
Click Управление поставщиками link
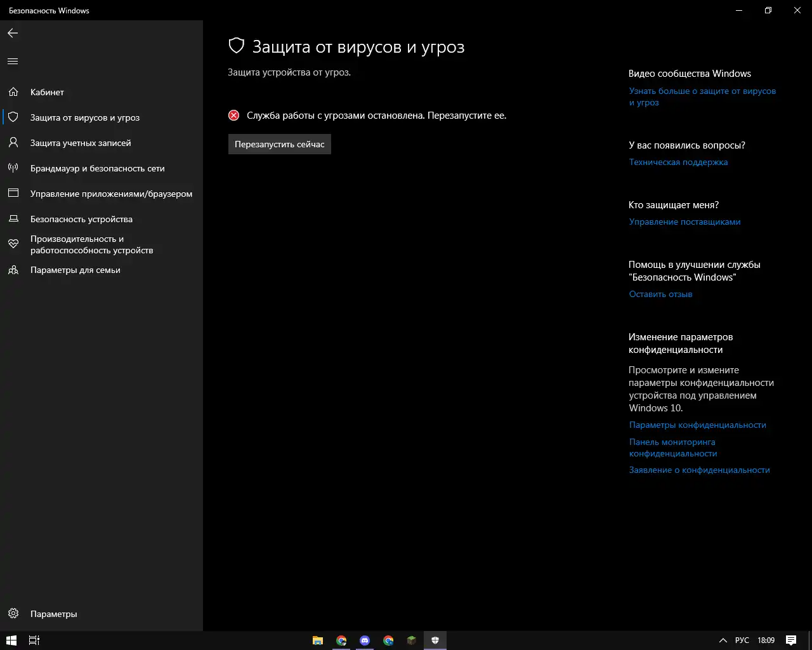click(x=684, y=222)
